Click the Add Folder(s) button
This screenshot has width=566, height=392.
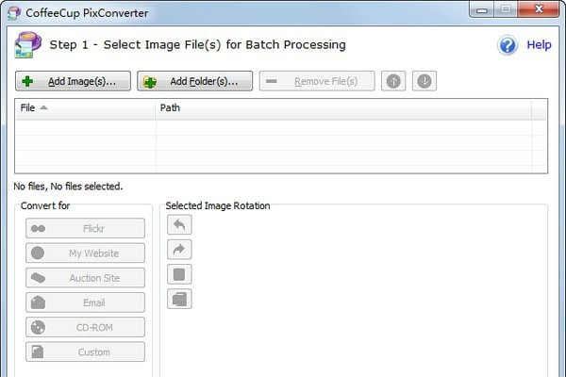pyautogui.click(x=194, y=81)
